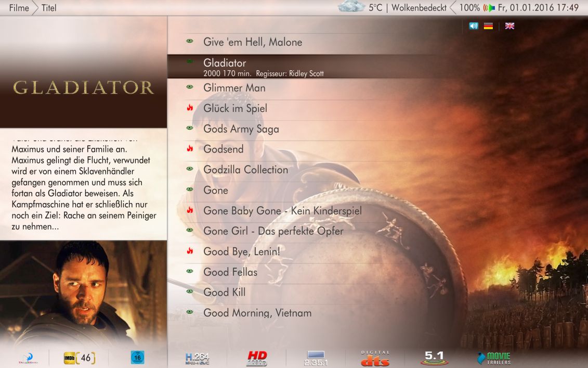Toggle watched eye icon for Glimmer Man

coord(190,87)
